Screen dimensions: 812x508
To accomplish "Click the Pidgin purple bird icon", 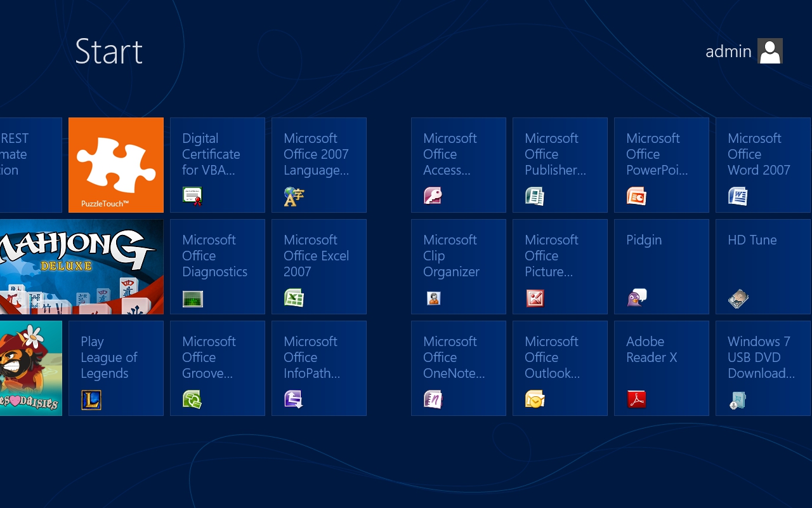I will click(x=636, y=298).
